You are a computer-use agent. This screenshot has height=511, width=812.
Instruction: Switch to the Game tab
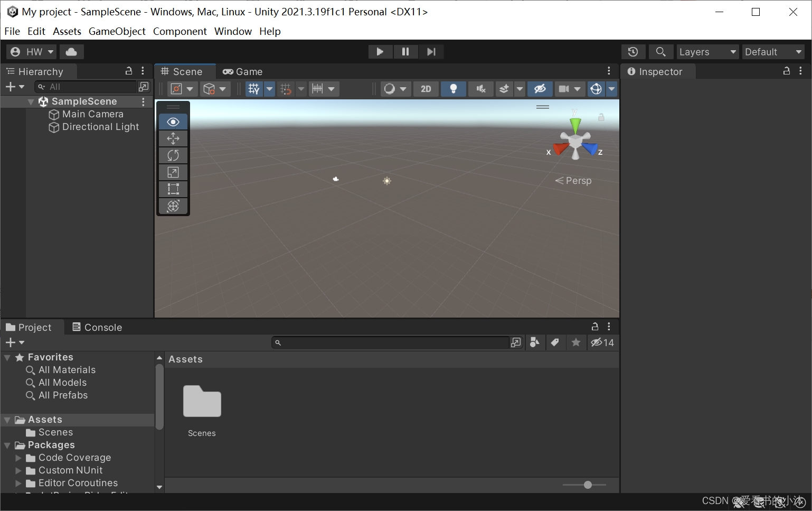[243, 71]
